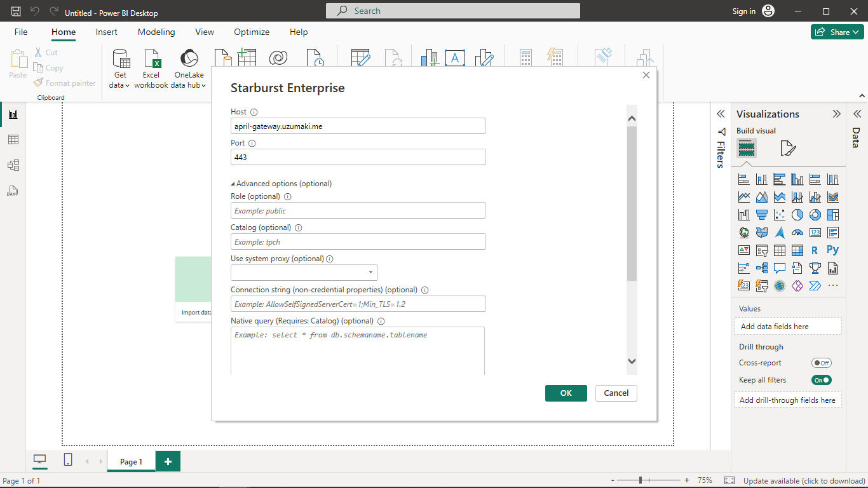Click OK to confirm Starburst connection
Screen dimensions: 868x488
[566, 393]
